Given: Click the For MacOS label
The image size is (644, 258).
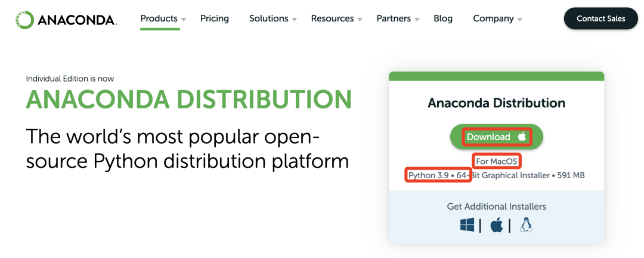Looking at the screenshot, I should [x=497, y=161].
